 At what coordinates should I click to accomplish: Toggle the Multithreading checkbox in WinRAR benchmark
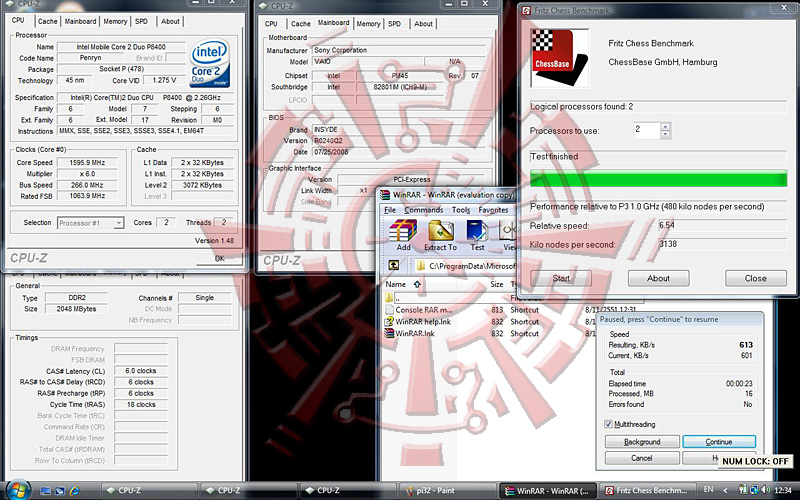608,424
